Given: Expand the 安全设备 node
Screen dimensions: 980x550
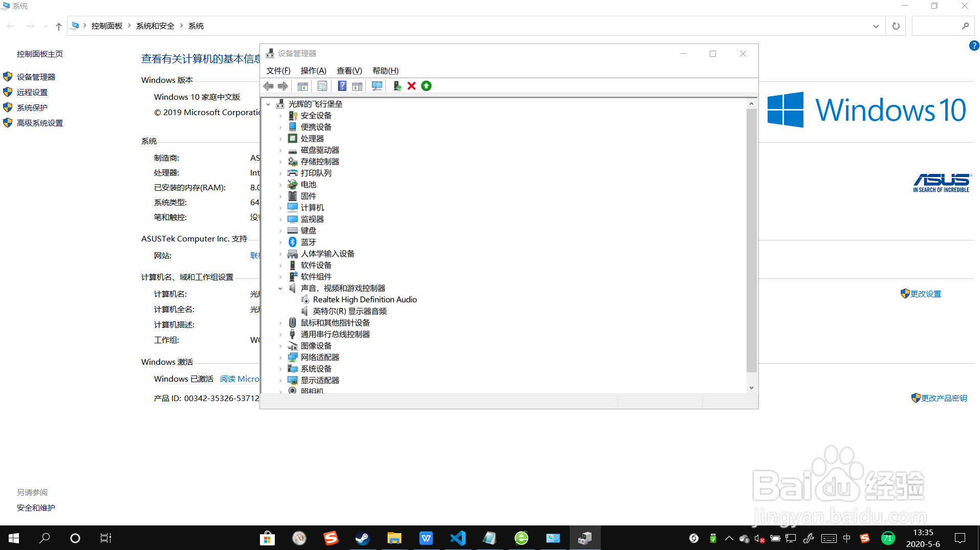Looking at the screenshot, I should [280, 116].
